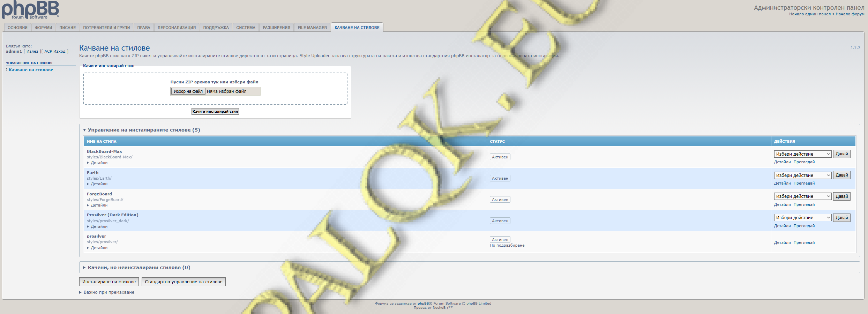Go to Начало форум link
The image size is (868, 314).
point(850,14)
